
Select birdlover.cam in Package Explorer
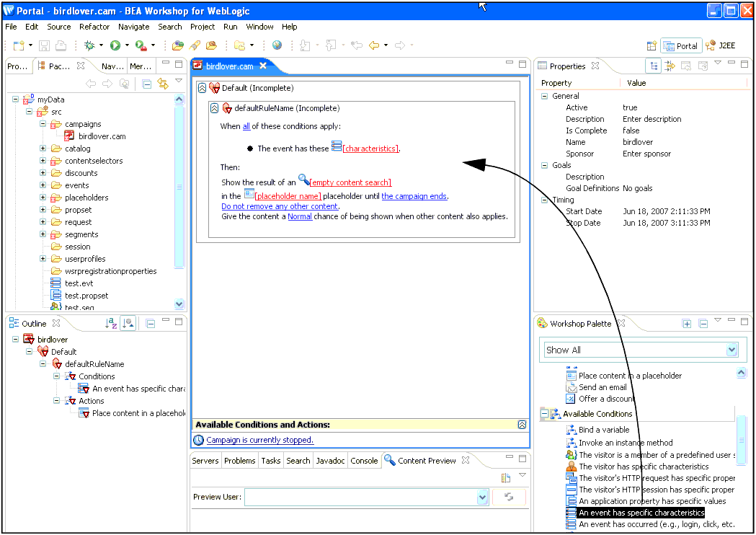click(x=102, y=136)
